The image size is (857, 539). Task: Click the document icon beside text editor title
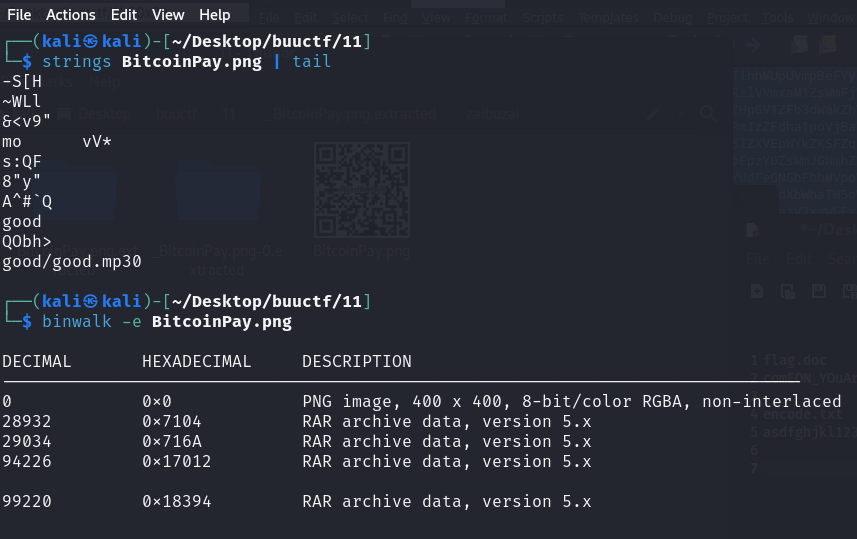point(753,230)
